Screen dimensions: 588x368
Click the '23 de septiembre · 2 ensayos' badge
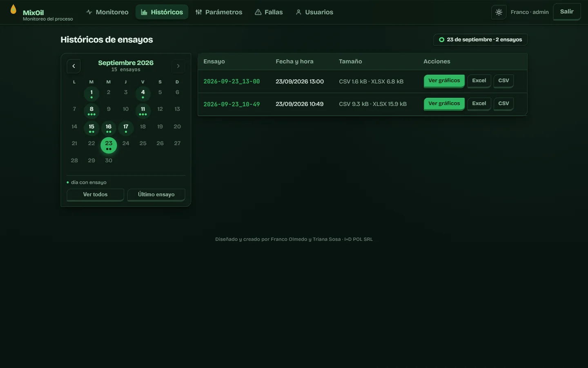[x=480, y=40]
